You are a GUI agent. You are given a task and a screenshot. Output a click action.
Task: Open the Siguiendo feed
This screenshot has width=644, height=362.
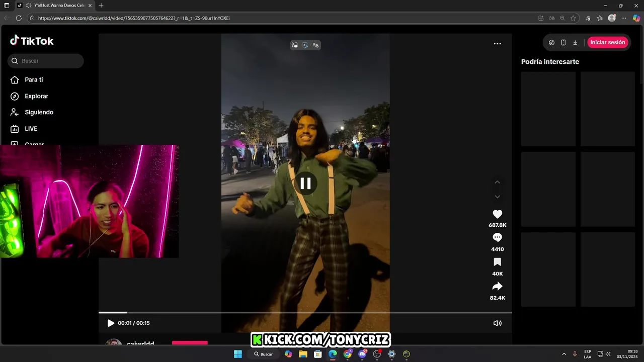(x=32, y=112)
